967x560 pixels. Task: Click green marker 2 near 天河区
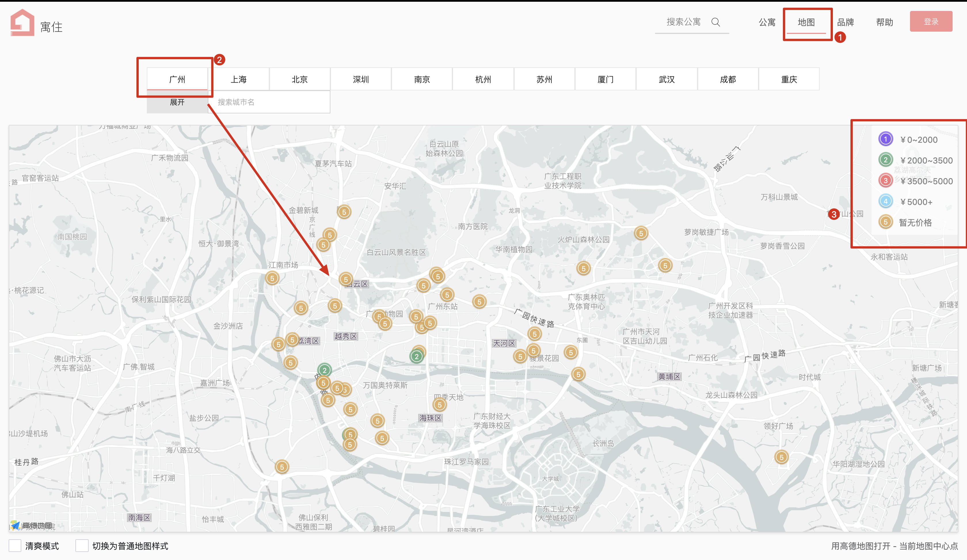(x=416, y=356)
